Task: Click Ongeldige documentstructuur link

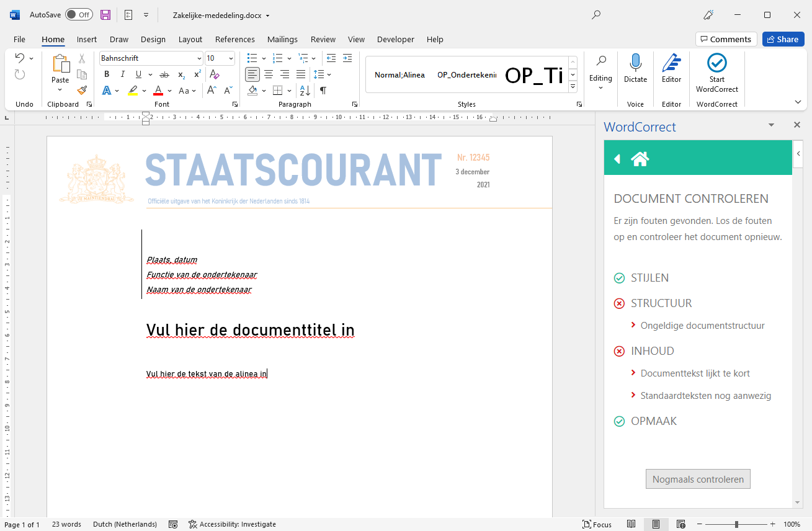Action: (x=702, y=325)
